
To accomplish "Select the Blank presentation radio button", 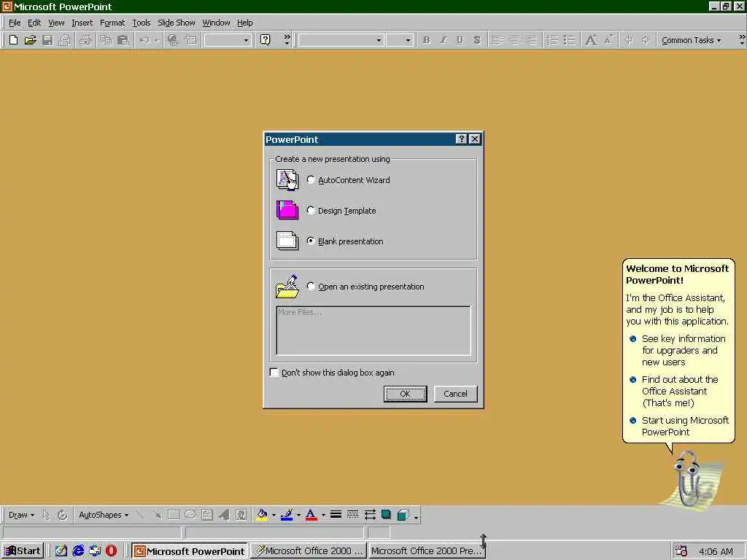I will 311,241.
